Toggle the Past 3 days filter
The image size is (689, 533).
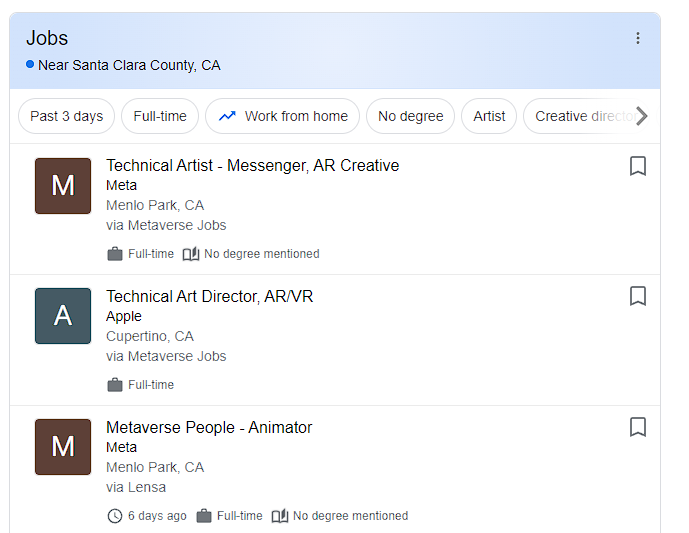tap(67, 116)
